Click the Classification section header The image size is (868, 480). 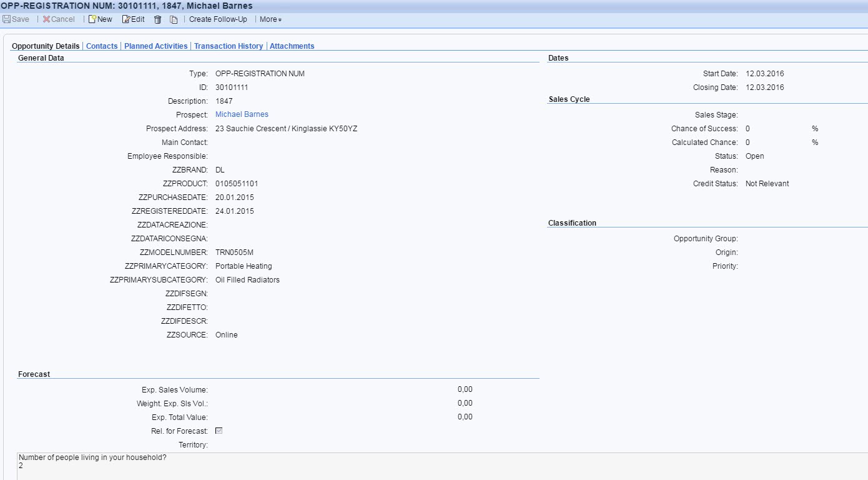coord(572,223)
